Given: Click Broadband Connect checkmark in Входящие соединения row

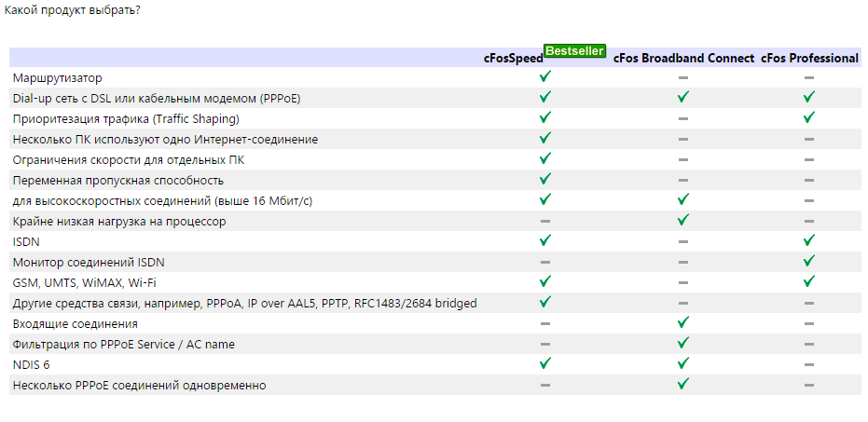Looking at the screenshot, I should (683, 322).
